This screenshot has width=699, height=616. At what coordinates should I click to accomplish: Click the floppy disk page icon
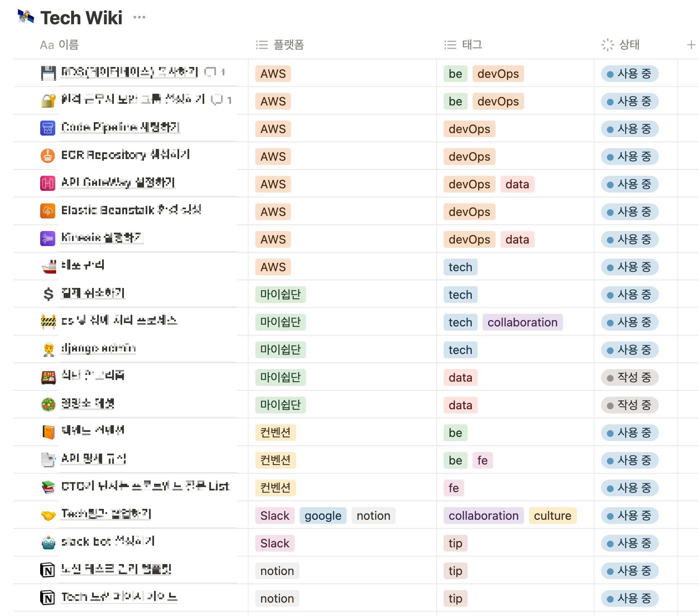[x=48, y=73]
